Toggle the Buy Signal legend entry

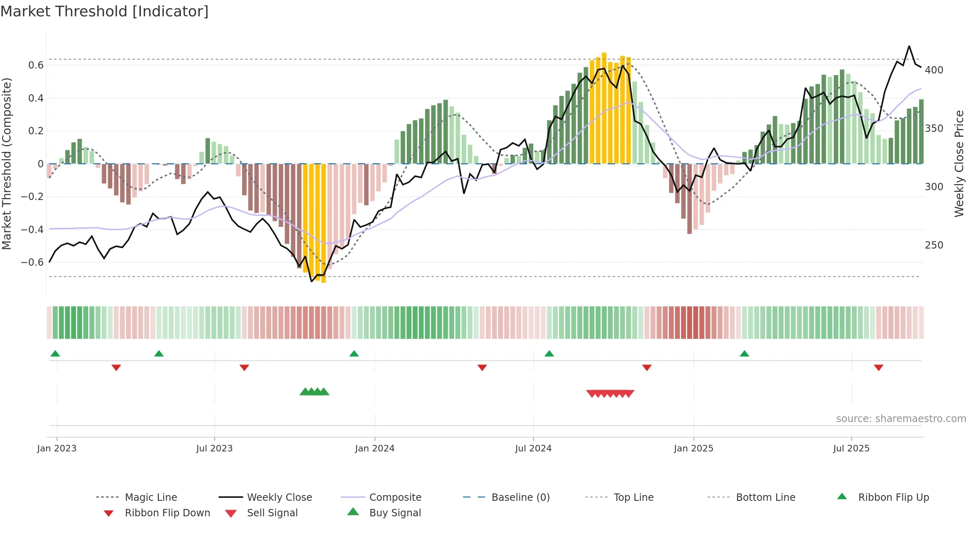tap(384, 513)
